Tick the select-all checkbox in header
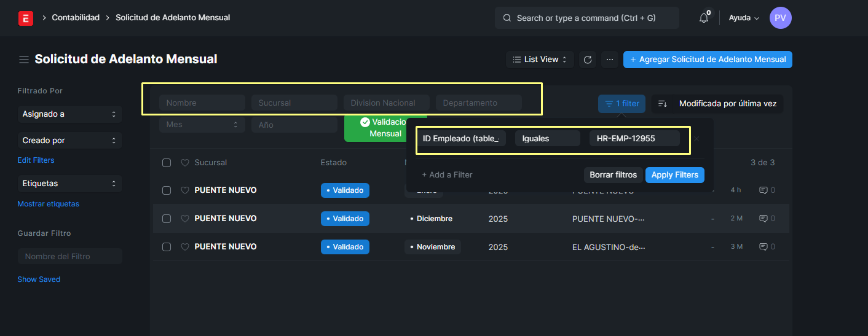 pyautogui.click(x=167, y=163)
